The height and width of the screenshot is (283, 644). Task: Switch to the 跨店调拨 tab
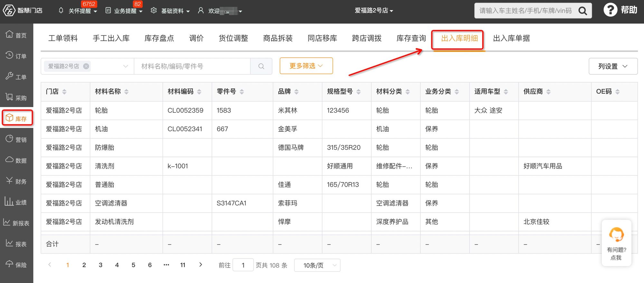tap(367, 38)
